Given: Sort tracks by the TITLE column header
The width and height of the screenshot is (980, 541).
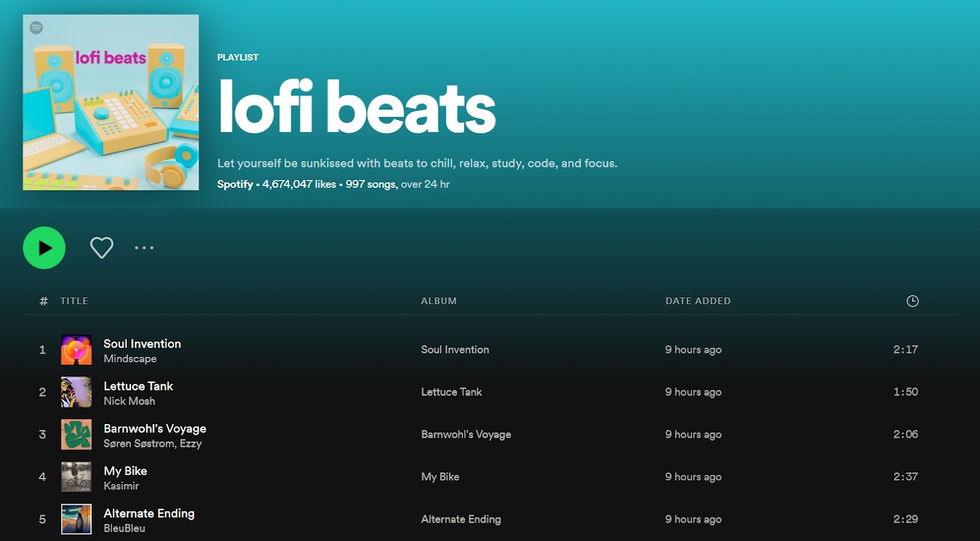Looking at the screenshot, I should pos(74,301).
